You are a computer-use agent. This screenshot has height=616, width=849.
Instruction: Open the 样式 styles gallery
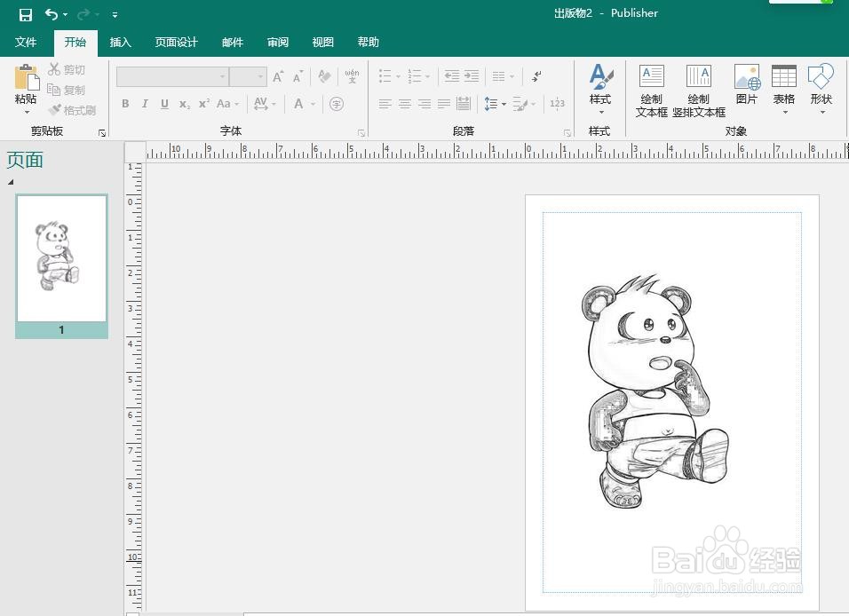600,90
